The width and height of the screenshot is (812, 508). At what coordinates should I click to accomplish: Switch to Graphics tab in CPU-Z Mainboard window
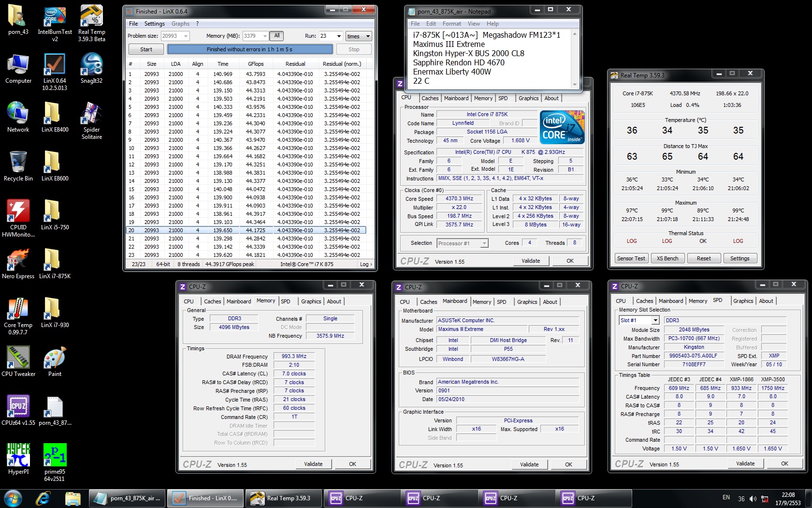click(527, 302)
